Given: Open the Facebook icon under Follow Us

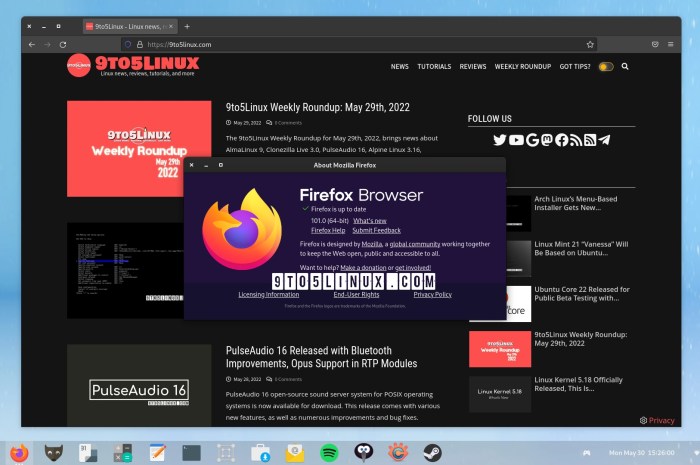Looking at the screenshot, I should coord(562,140).
